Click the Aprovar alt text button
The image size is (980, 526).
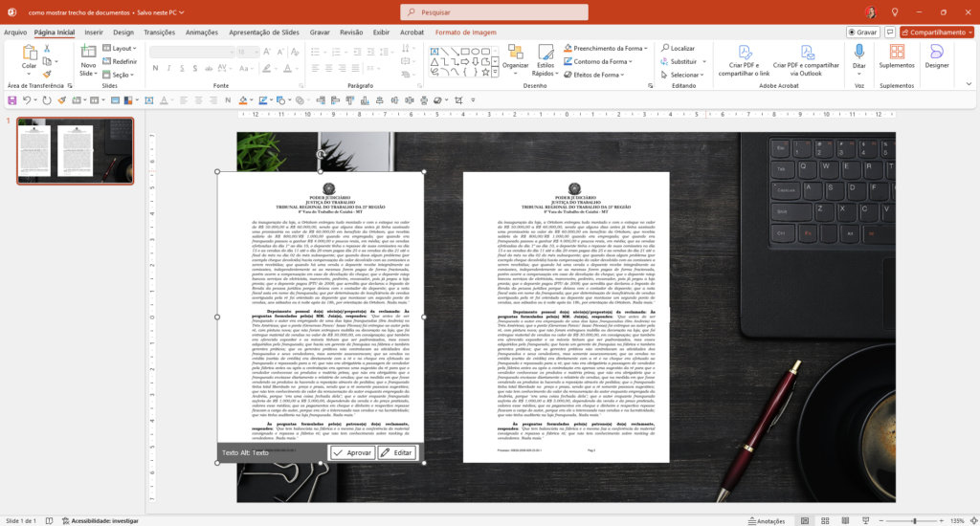[x=351, y=452]
